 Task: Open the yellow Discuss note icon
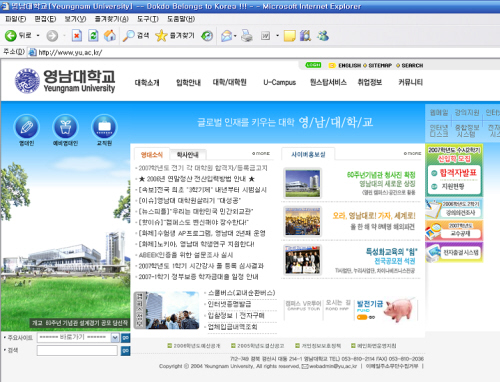point(289,36)
